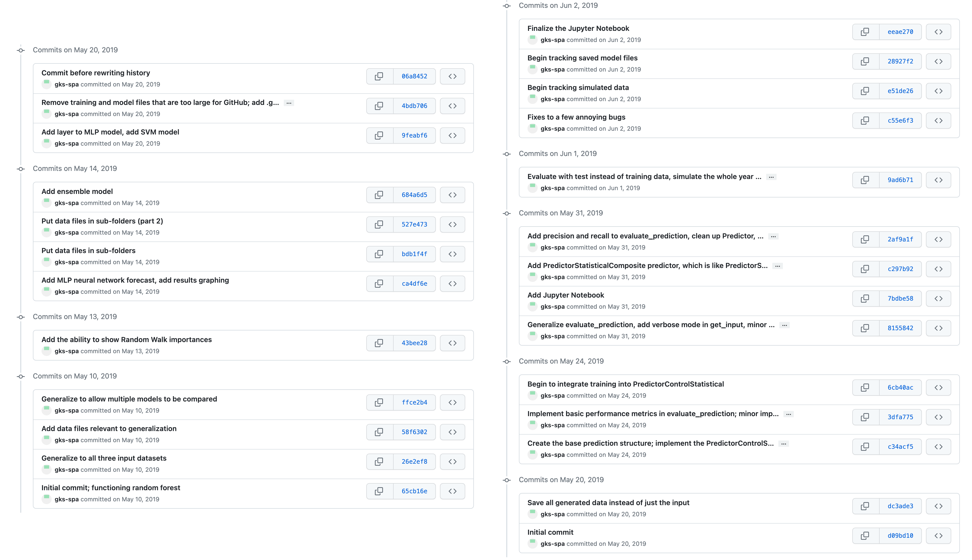The height and width of the screenshot is (560, 972).
Task: Browse repository at commit ca4df6e
Action: tap(453, 284)
